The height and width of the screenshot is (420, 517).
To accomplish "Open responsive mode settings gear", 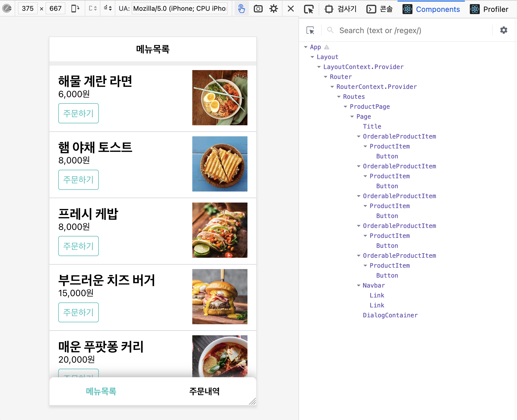I will pyautogui.click(x=274, y=9).
